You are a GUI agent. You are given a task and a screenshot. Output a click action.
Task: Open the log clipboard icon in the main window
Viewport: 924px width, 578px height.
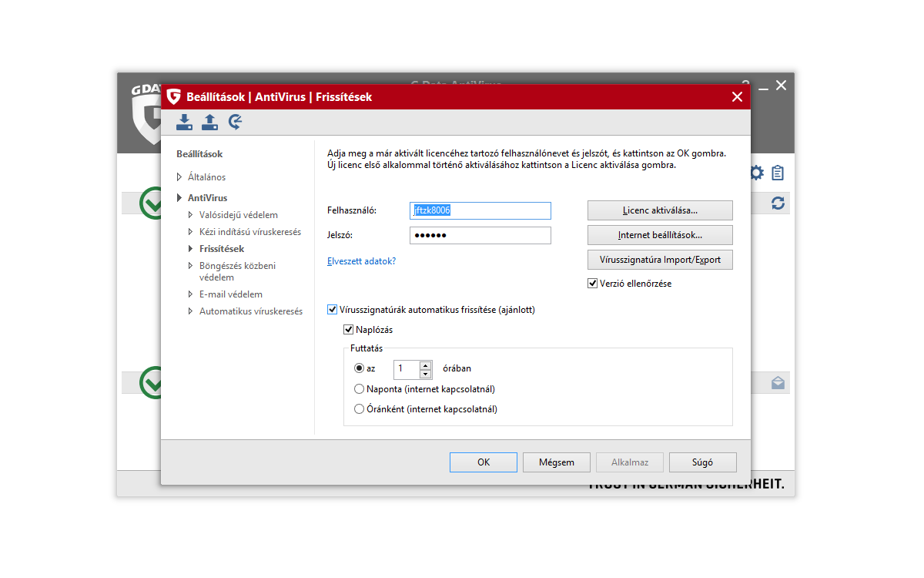(778, 173)
